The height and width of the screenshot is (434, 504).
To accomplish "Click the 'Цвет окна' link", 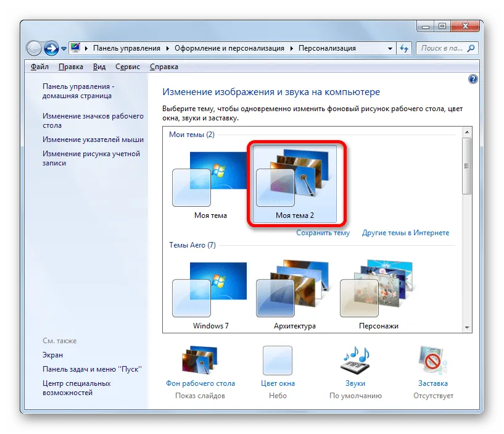I will click(x=278, y=383).
